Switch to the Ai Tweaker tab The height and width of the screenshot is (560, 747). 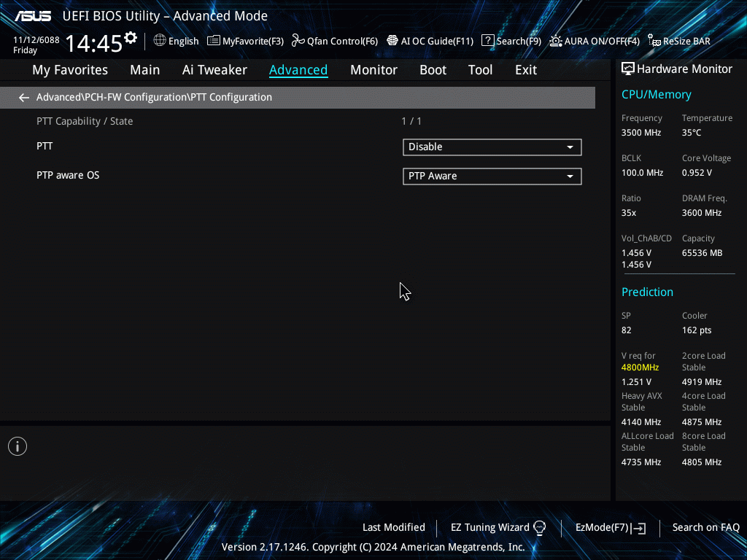coord(214,70)
